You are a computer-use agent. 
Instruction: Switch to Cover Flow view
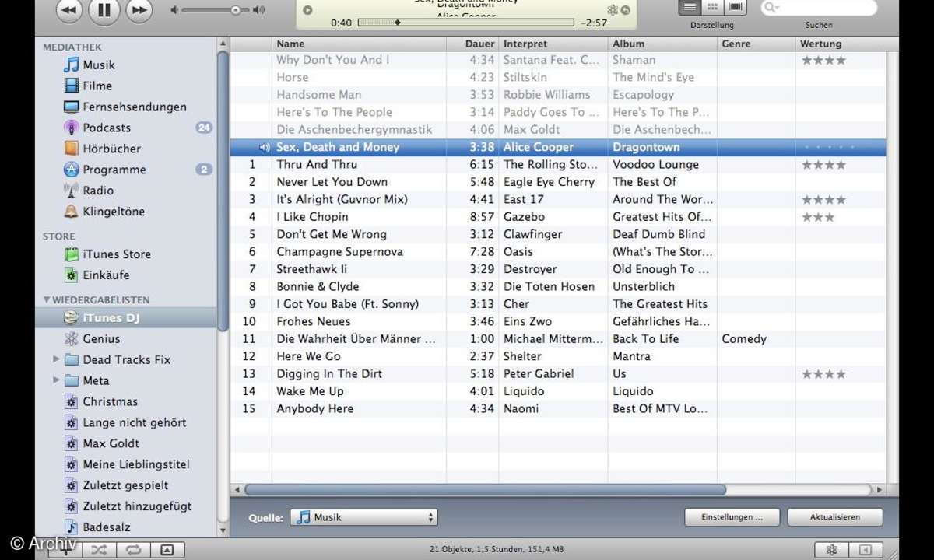pos(735,7)
